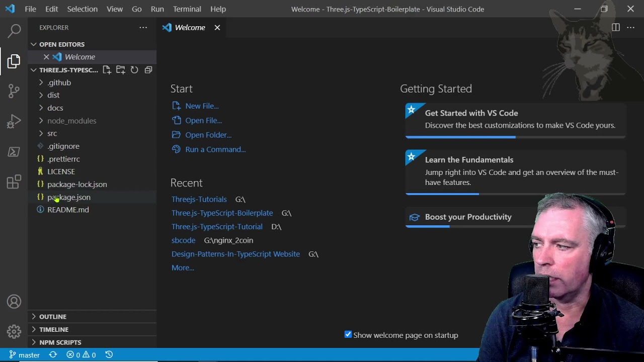Screen dimensions: 644x362
Task: Open the Source Control view
Action: tap(14, 91)
